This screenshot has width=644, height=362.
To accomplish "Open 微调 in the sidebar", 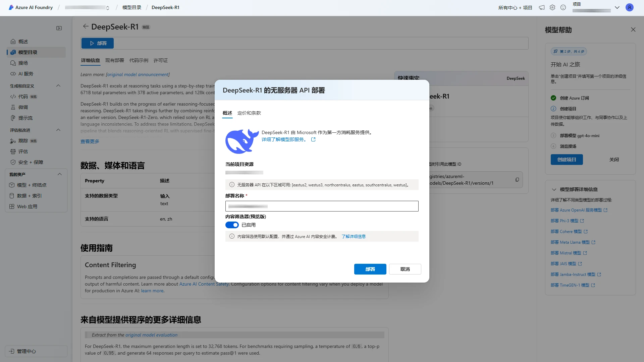I will click(23, 107).
